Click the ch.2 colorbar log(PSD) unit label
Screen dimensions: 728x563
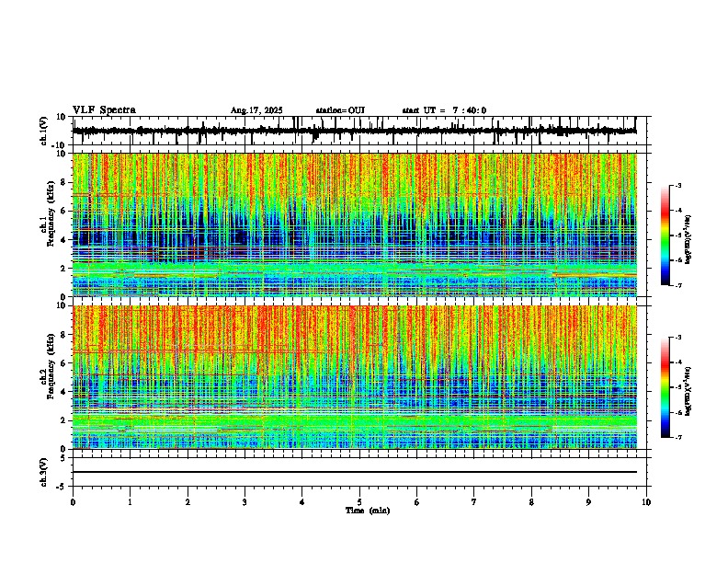point(688,392)
